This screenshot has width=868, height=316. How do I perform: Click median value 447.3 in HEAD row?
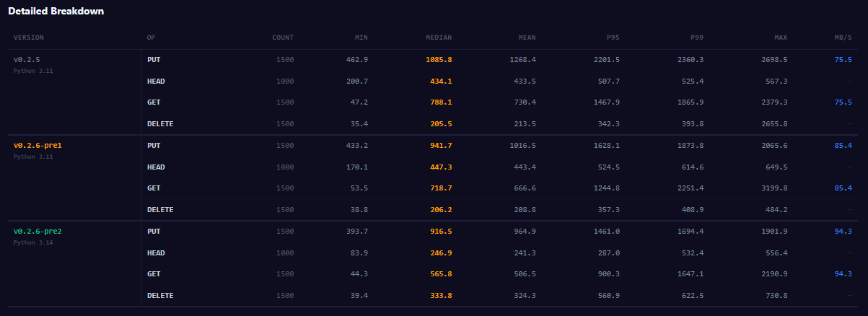pos(440,167)
